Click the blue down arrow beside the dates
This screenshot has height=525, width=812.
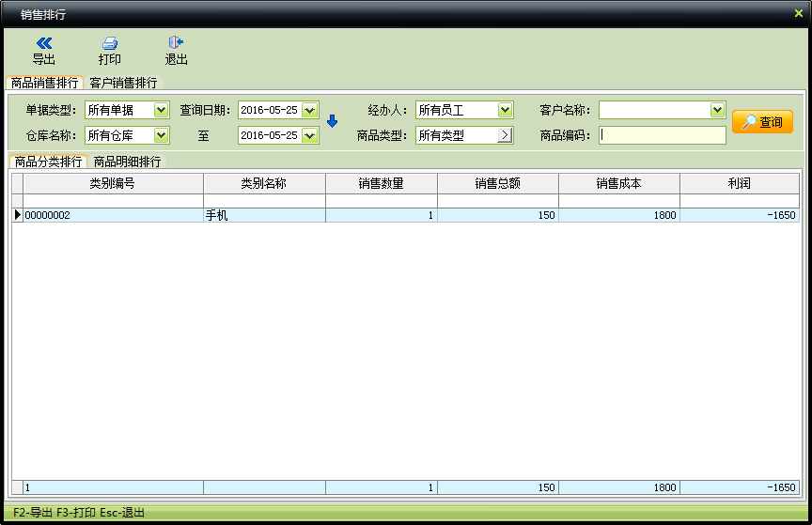(333, 121)
